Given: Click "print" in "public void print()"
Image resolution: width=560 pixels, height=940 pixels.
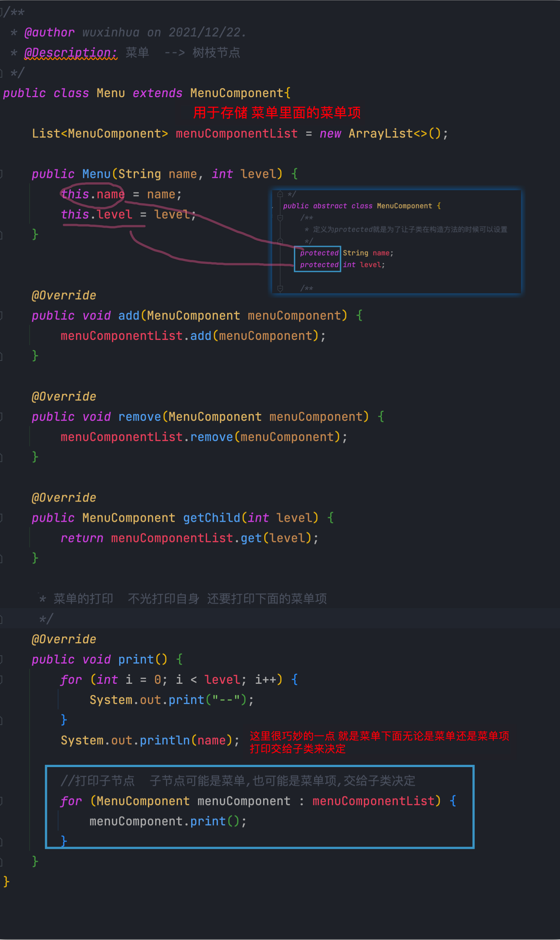Looking at the screenshot, I should [x=136, y=659].
